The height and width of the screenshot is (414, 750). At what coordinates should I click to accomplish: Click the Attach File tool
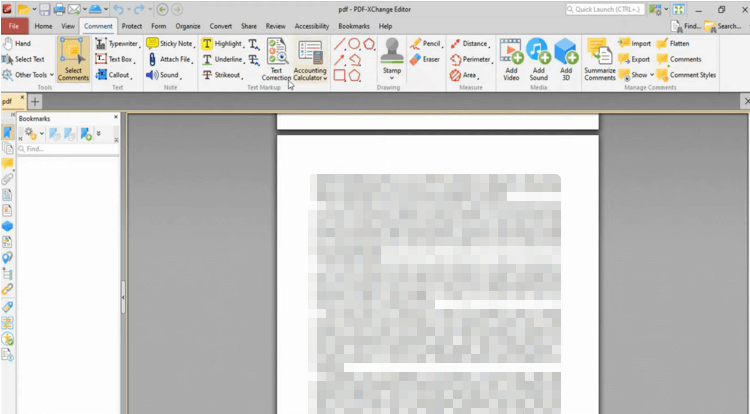pyautogui.click(x=170, y=59)
